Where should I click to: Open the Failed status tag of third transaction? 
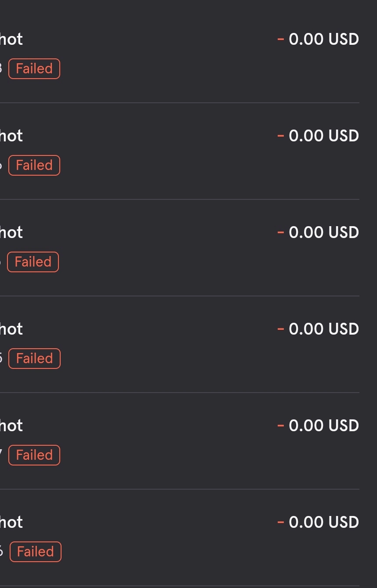33,262
